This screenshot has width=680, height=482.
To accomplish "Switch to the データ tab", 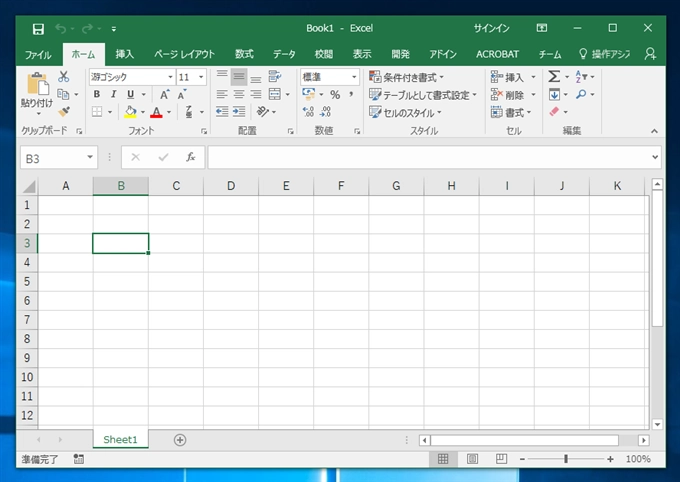I will (x=284, y=54).
